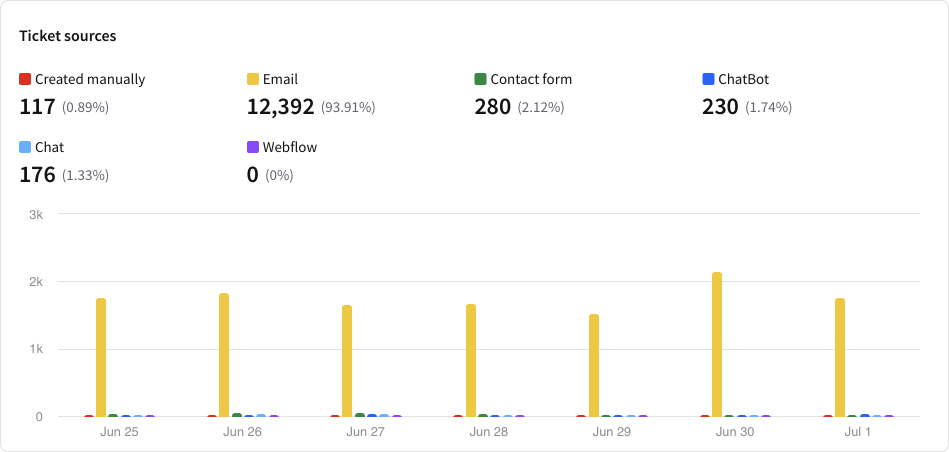Click the light blue Chat legend swatch

25,147
